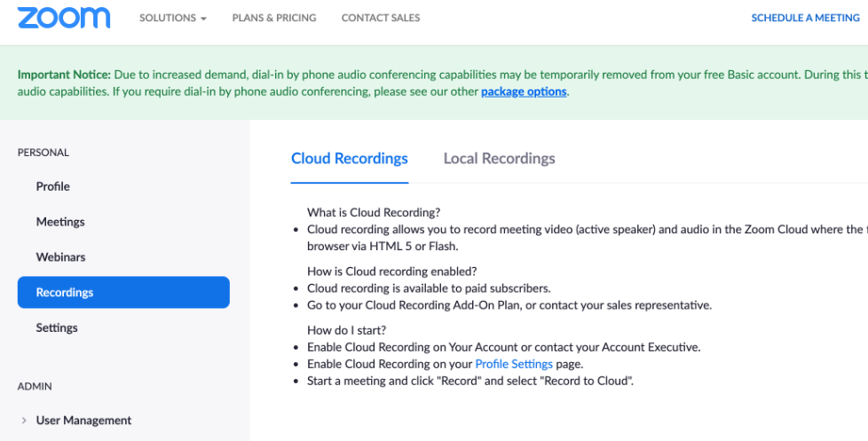Expand User Management chevron
The width and height of the screenshot is (868, 441).
(x=24, y=421)
